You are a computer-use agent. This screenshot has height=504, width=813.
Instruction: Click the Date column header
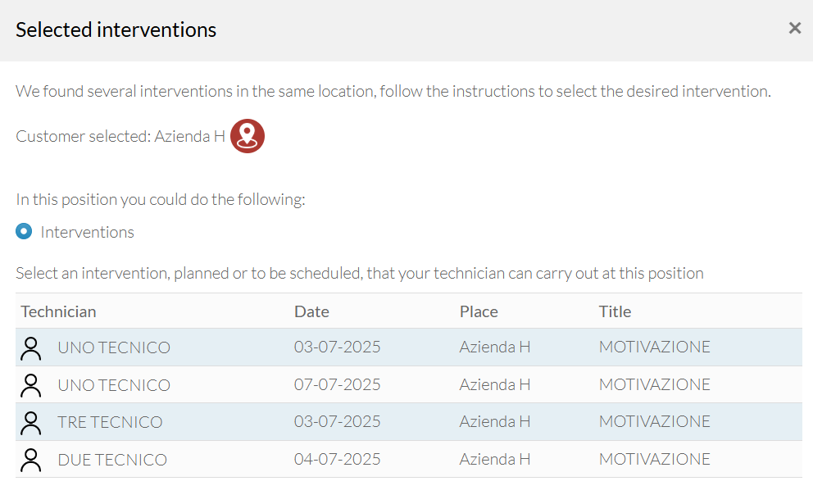311,311
